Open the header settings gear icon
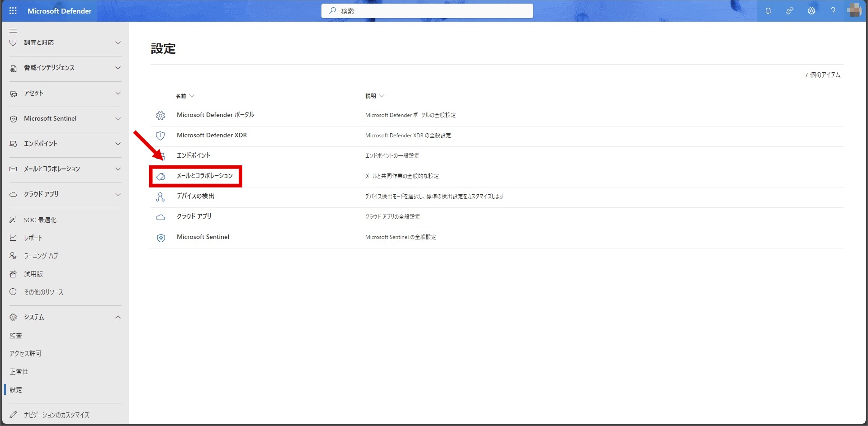This screenshot has height=426, width=868. 811,11
